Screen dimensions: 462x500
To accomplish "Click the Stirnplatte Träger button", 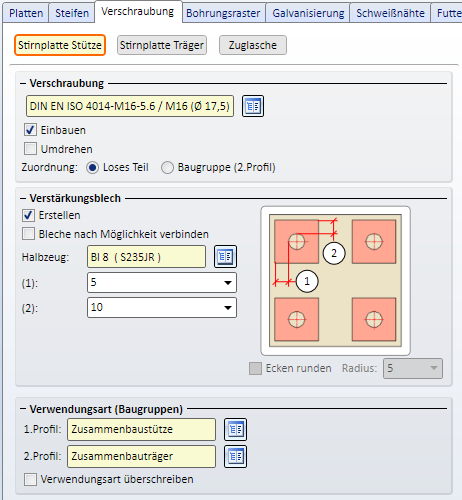I will (x=162, y=45).
